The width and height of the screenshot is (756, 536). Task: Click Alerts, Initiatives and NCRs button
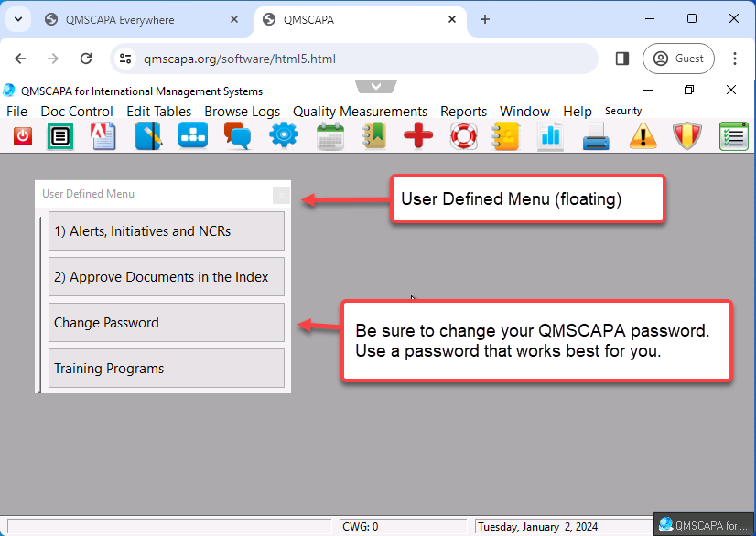pyautogui.click(x=167, y=230)
